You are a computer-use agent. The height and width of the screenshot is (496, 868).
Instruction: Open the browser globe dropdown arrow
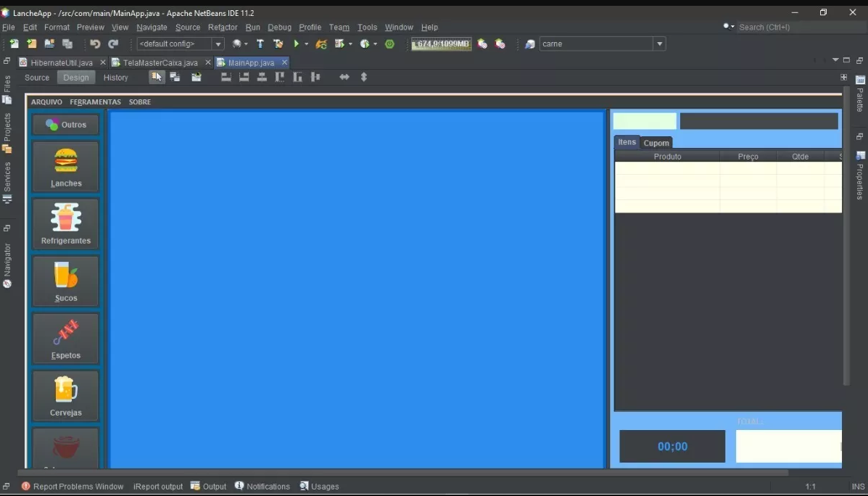pyautogui.click(x=246, y=44)
